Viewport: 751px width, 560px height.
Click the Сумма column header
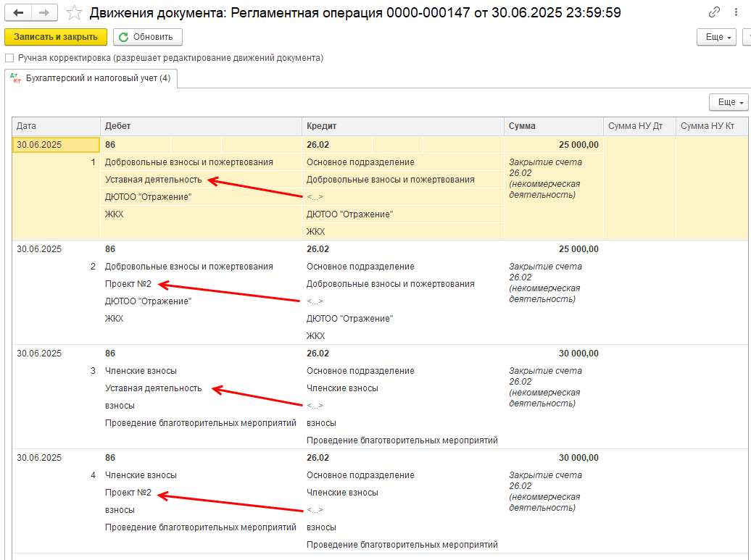553,126
